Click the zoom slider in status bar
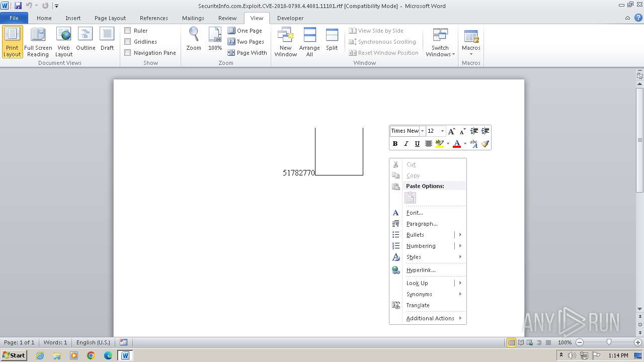644x362 pixels. (609, 342)
